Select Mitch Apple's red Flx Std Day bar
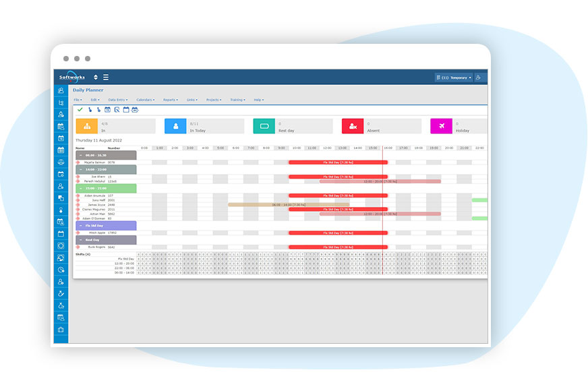This screenshot has height=391, width=588. pyautogui.click(x=338, y=233)
